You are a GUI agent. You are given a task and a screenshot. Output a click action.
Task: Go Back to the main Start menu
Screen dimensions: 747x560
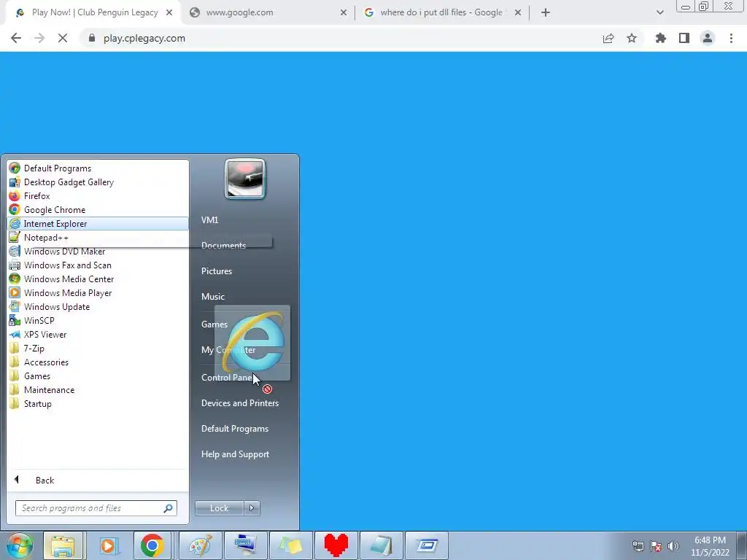(x=98, y=480)
